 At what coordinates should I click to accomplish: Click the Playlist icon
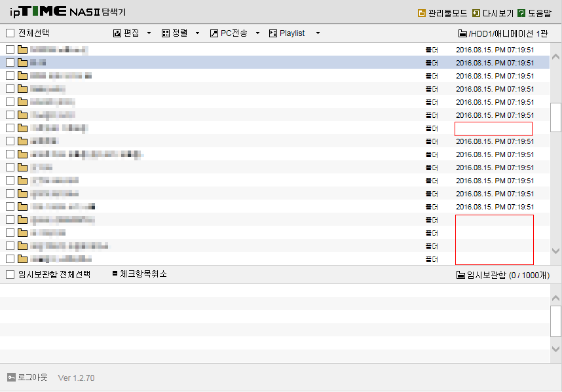[x=273, y=33]
